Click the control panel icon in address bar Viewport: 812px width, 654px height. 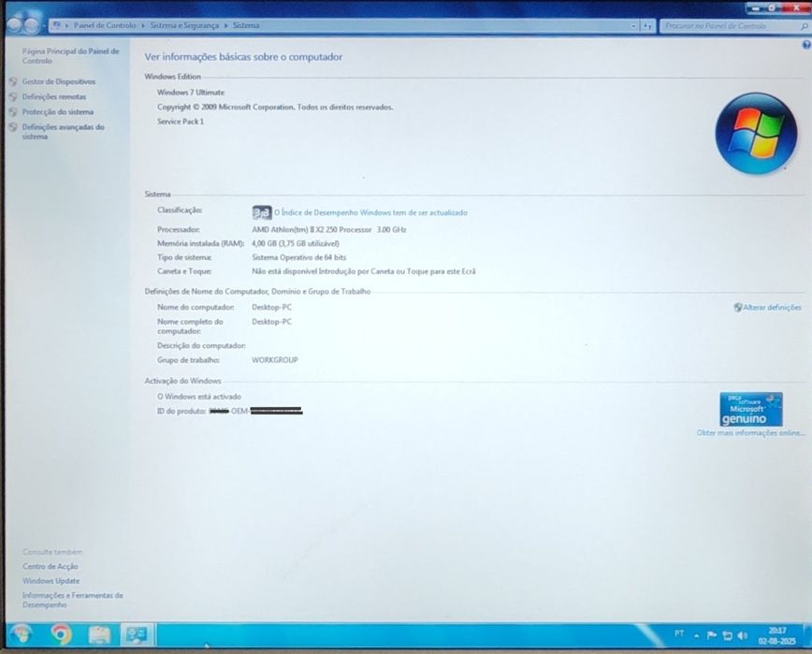tap(57, 25)
